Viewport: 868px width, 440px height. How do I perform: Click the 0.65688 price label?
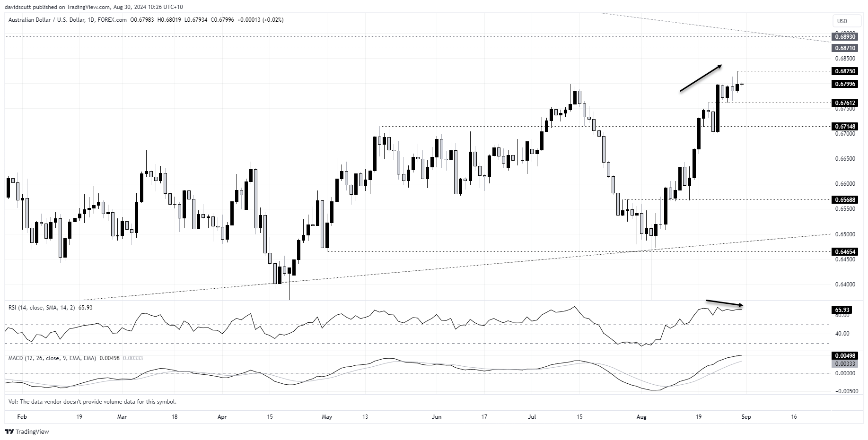pyautogui.click(x=845, y=199)
